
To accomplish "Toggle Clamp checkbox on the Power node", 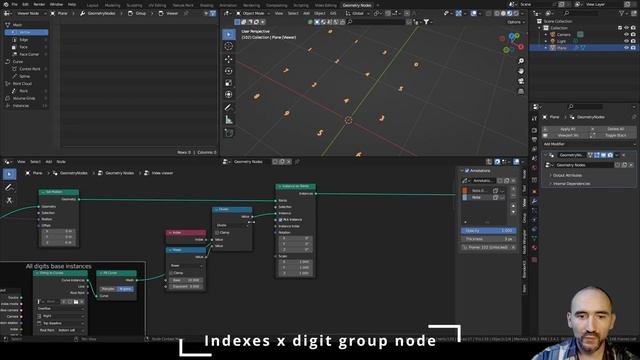I will pos(171,273).
